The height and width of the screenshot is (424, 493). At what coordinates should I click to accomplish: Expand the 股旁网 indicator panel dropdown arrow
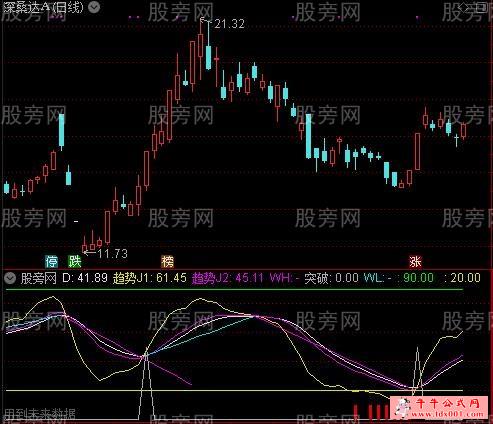coord(10,278)
